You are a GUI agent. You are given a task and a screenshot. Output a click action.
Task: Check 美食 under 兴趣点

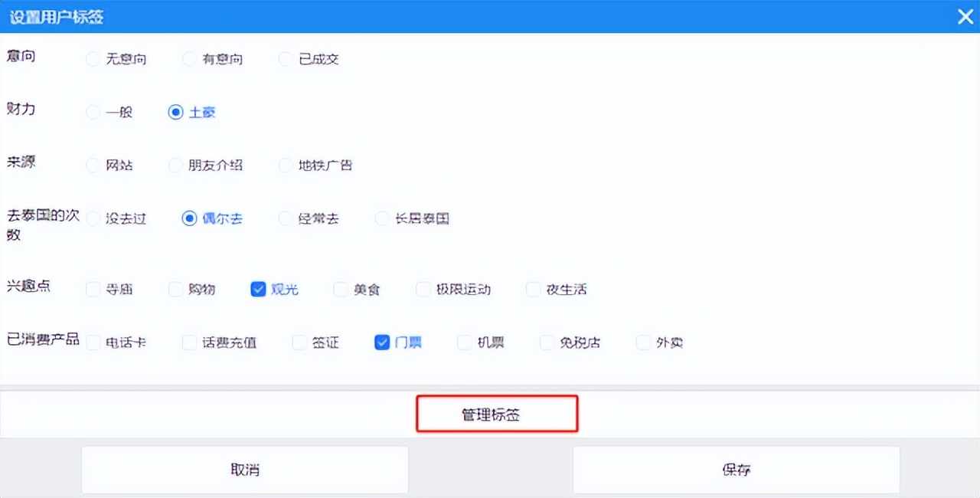(340, 289)
